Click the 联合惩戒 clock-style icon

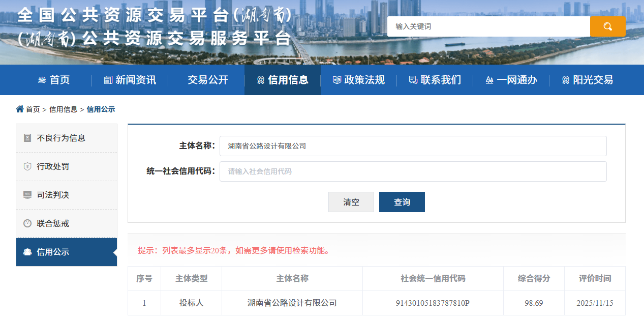(27, 223)
